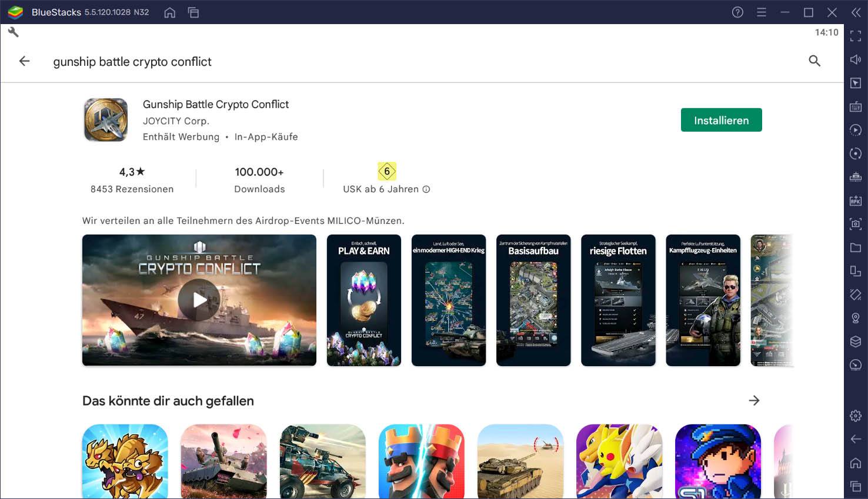Go back with the arrow beside the search text
Image resolution: width=868 pixels, height=499 pixels.
pyautogui.click(x=24, y=61)
